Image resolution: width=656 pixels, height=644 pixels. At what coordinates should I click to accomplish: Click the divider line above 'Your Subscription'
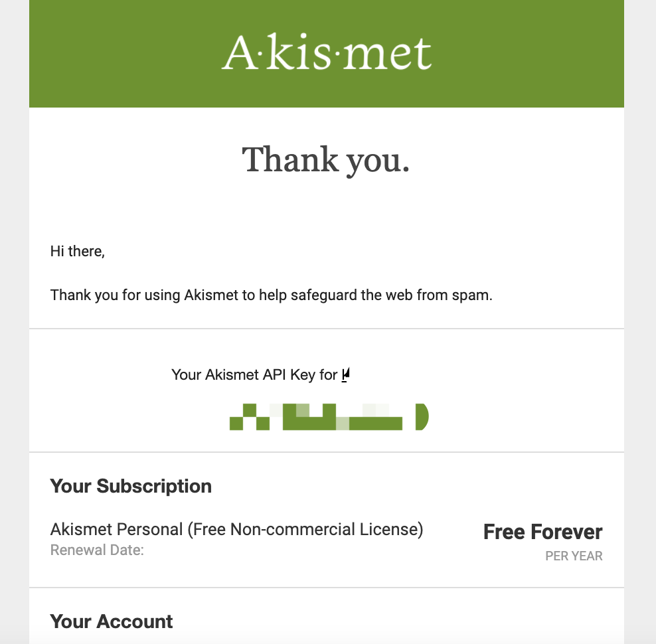[x=327, y=453]
